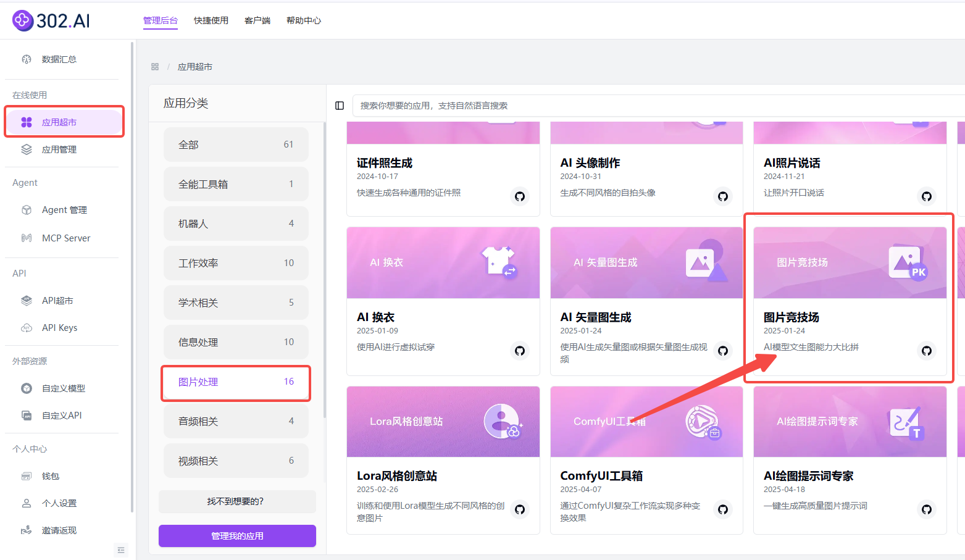965x560 pixels.
Task: Select 全能工具箱 category
Action: coord(236,184)
